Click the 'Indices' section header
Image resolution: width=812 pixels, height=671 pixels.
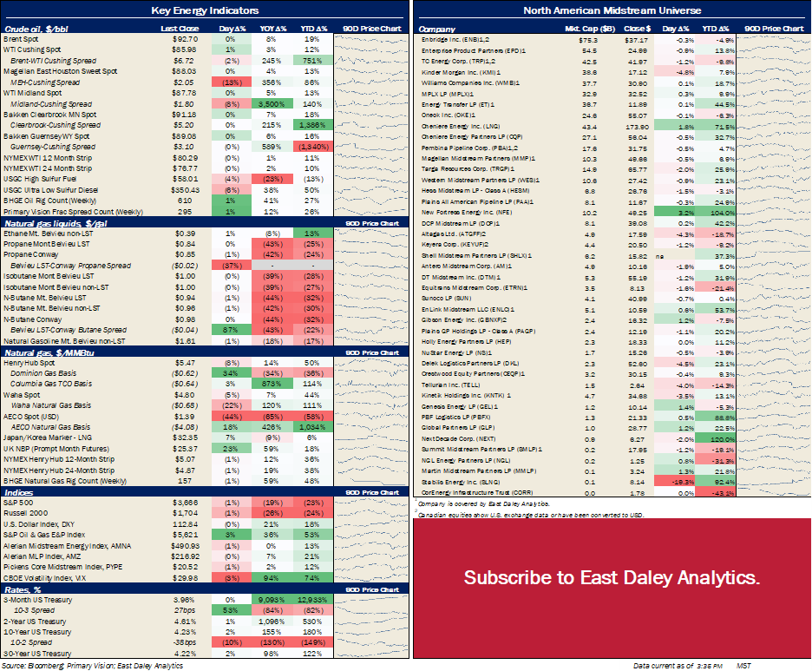[18, 493]
